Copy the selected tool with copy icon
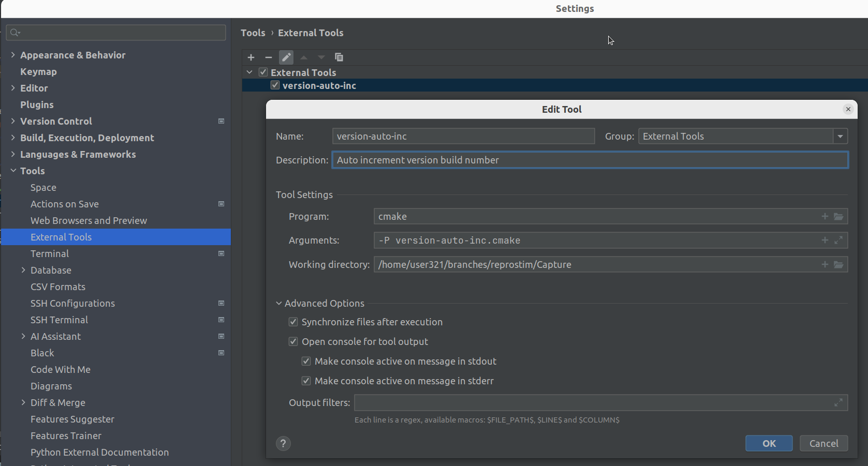 pyautogui.click(x=339, y=57)
